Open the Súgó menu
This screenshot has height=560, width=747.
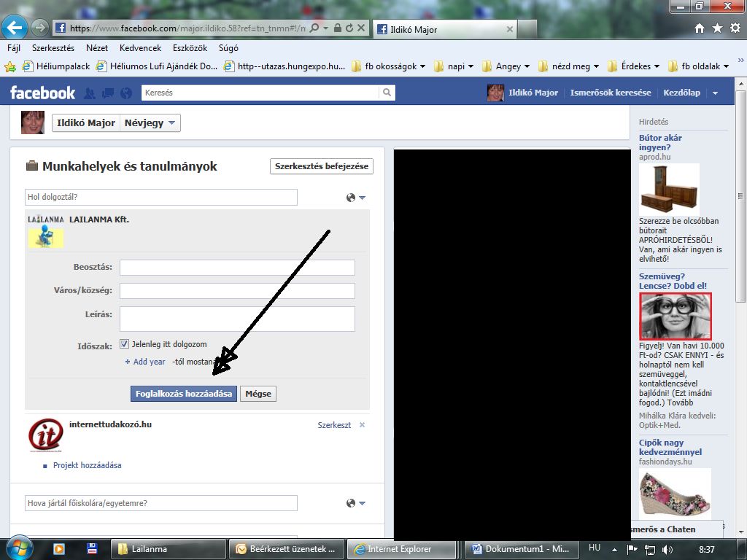pyautogui.click(x=228, y=48)
